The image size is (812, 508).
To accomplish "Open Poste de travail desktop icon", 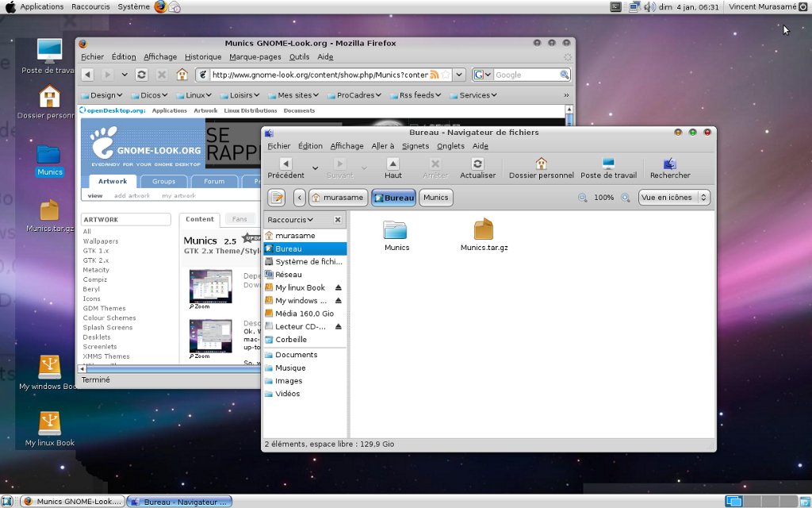I will pos(49,56).
